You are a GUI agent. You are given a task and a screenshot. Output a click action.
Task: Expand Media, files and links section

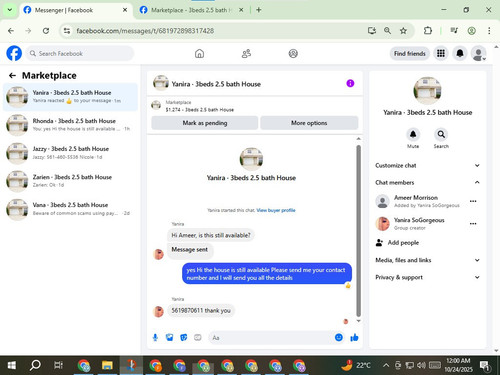427,260
